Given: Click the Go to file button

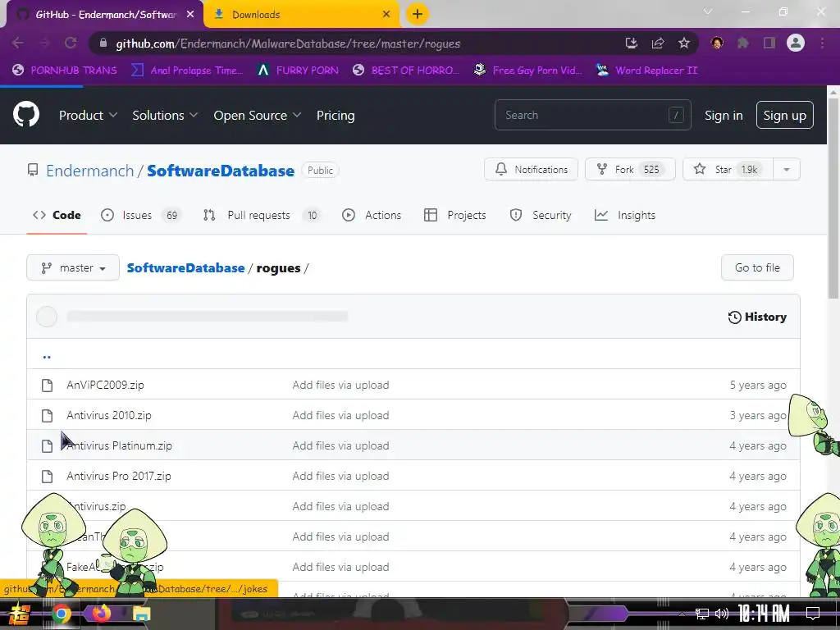Looking at the screenshot, I should point(757,268).
